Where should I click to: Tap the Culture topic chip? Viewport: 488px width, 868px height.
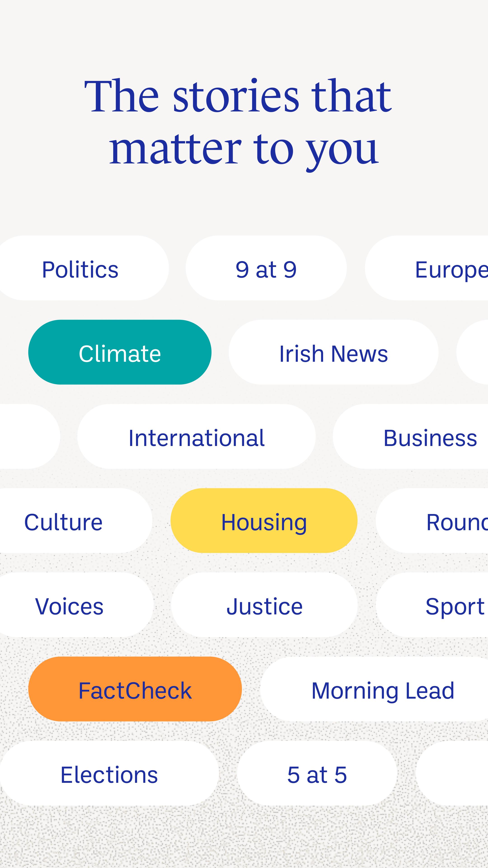coord(76,521)
